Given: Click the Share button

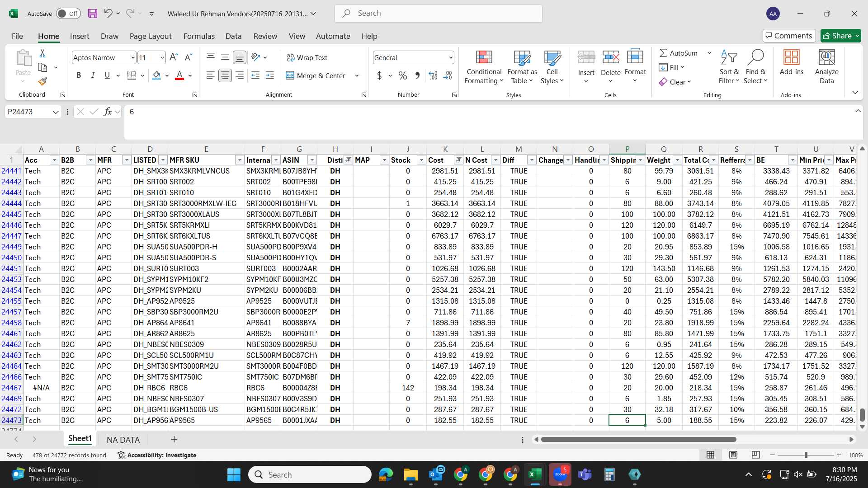Looking at the screenshot, I should pos(841,36).
